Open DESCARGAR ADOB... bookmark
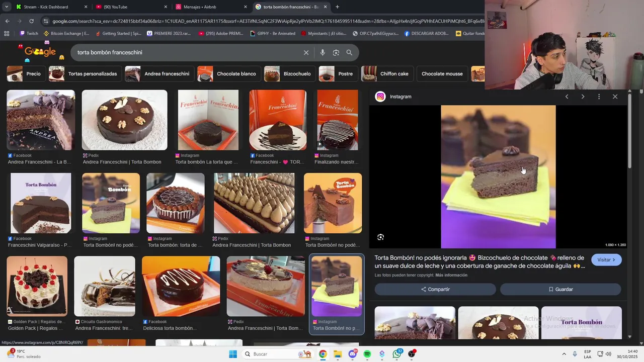The width and height of the screenshot is (644, 362). 426,34
